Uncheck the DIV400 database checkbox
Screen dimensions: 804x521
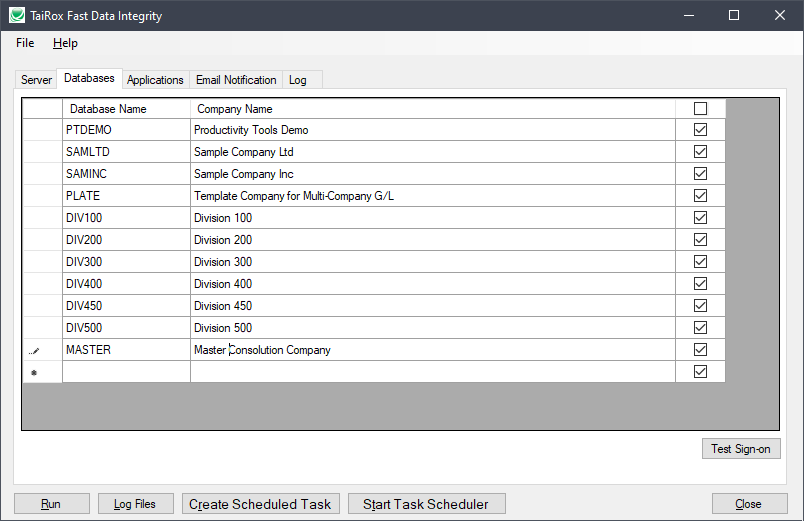point(700,284)
